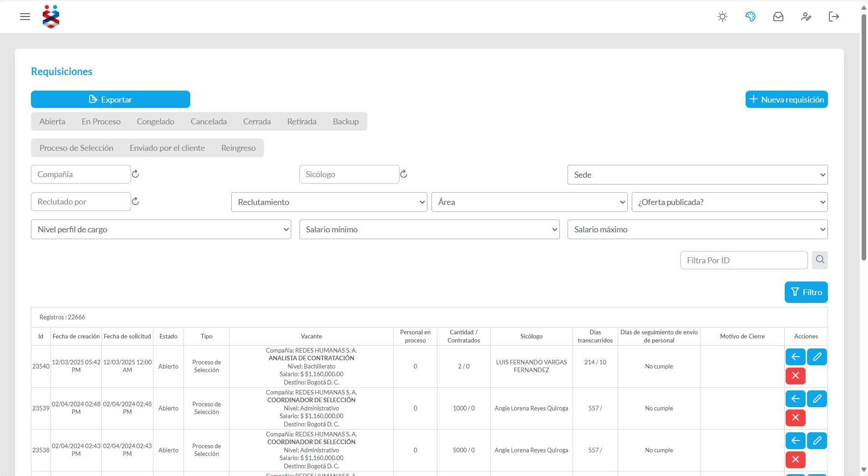Select the Enviado por el cliente tab
The width and height of the screenshot is (868, 476).
click(x=167, y=148)
